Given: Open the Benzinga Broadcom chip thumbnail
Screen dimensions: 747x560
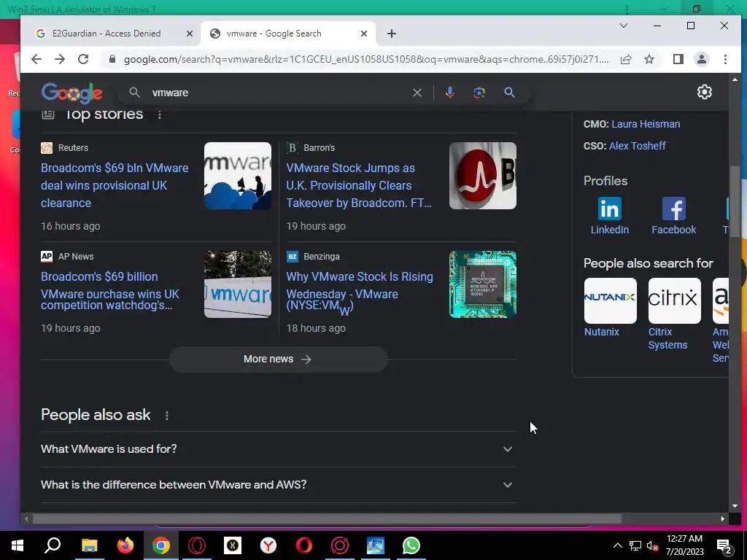Looking at the screenshot, I should pyautogui.click(x=483, y=284).
